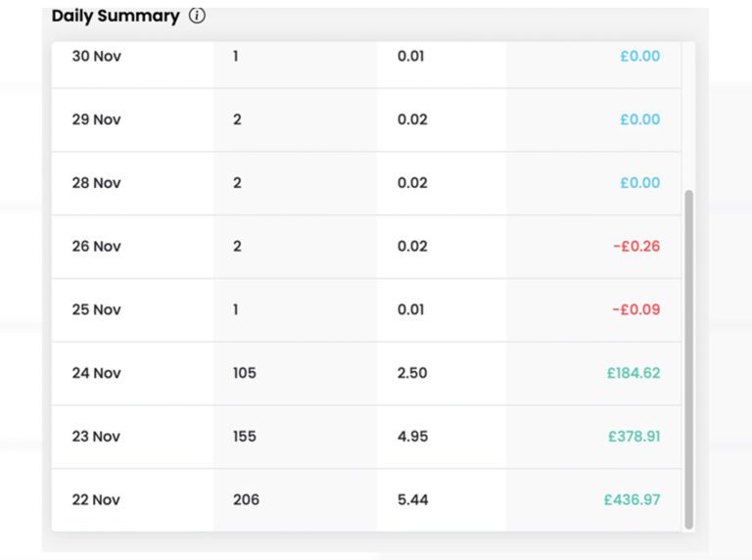Click the 4.95 lots value cell
This screenshot has width=752, height=560.
(412, 437)
